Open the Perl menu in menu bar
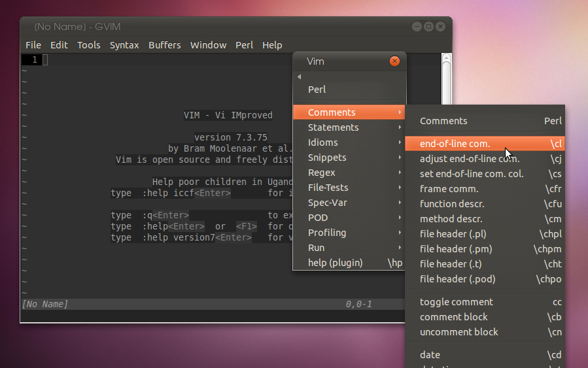 pyautogui.click(x=244, y=45)
